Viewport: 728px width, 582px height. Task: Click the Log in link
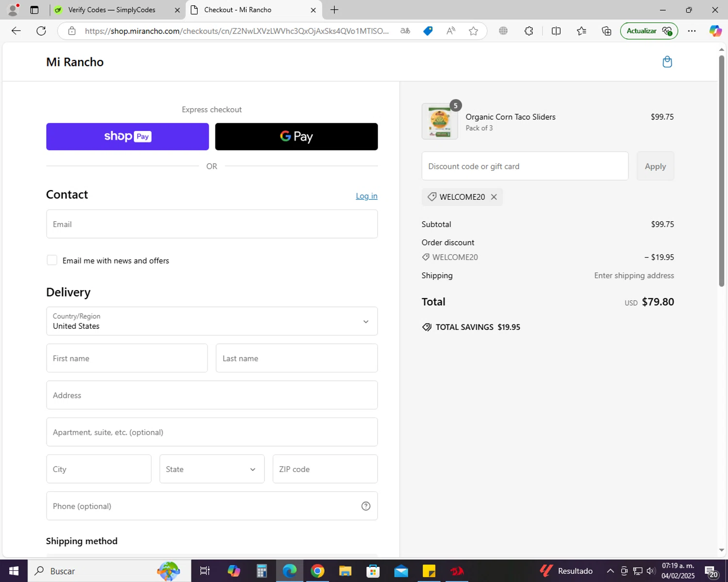(x=366, y=196)
